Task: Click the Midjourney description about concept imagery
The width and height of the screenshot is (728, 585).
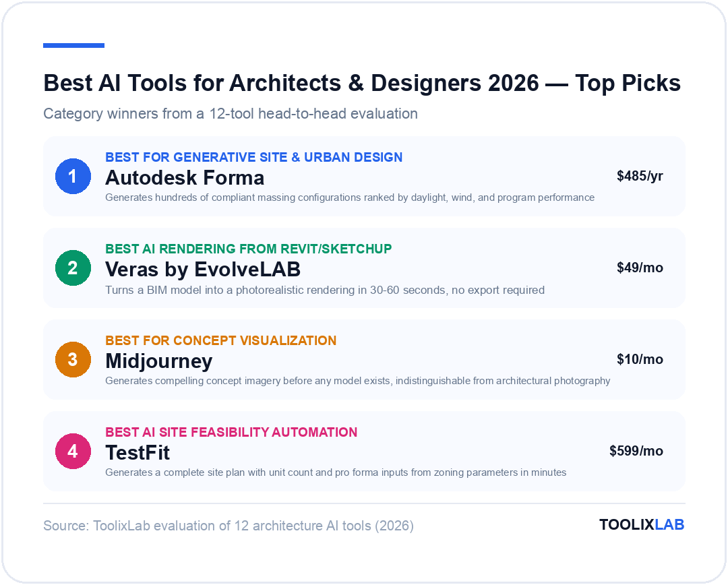Action: coord(357,381)
